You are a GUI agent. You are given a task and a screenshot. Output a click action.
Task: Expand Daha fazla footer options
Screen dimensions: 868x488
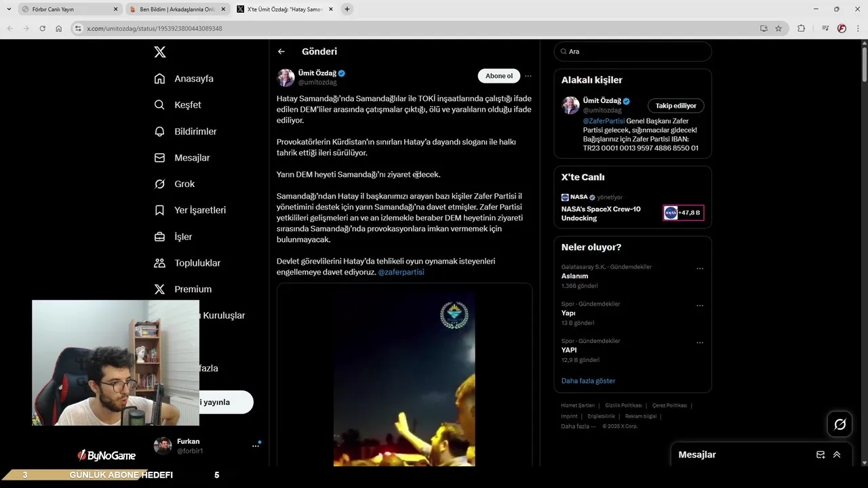pos(578,426)
